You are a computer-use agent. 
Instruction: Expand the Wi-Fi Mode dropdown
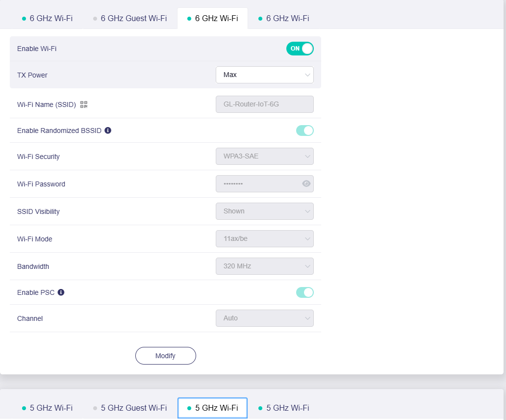[x=264, y=239]
